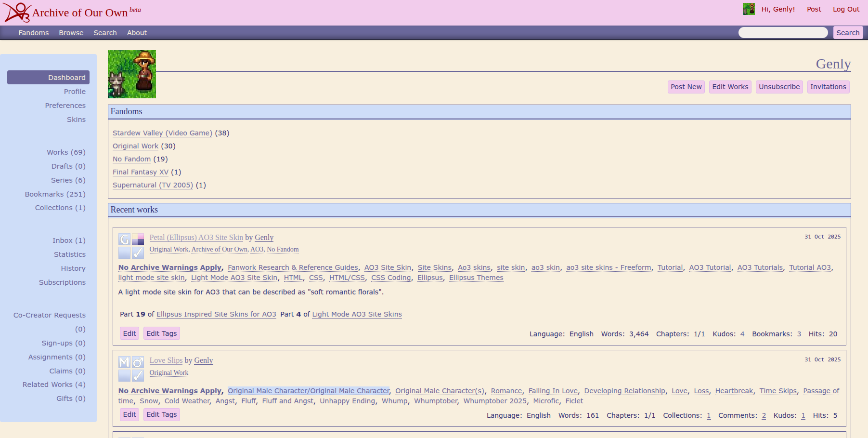This screenshot has height=438, width=868.
Task: Click Edit Tags on the Love Slips work
Action: (x=161, y=414)
